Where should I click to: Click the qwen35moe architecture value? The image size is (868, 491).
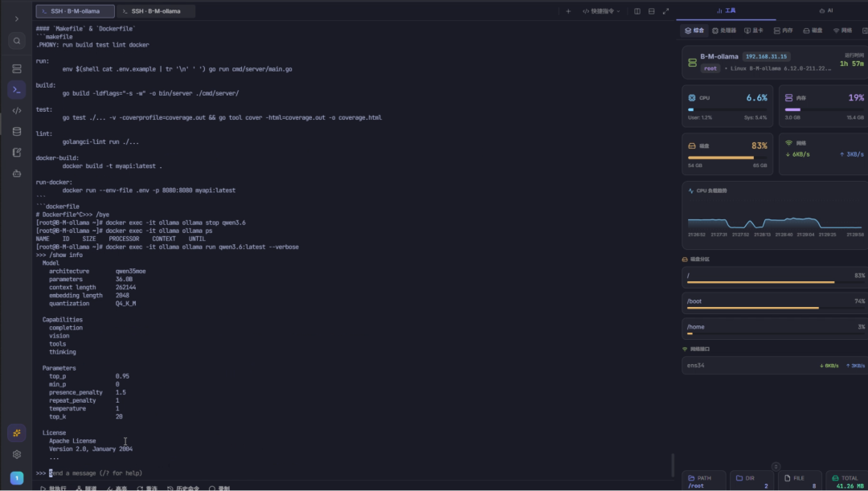tap(131, 272)
